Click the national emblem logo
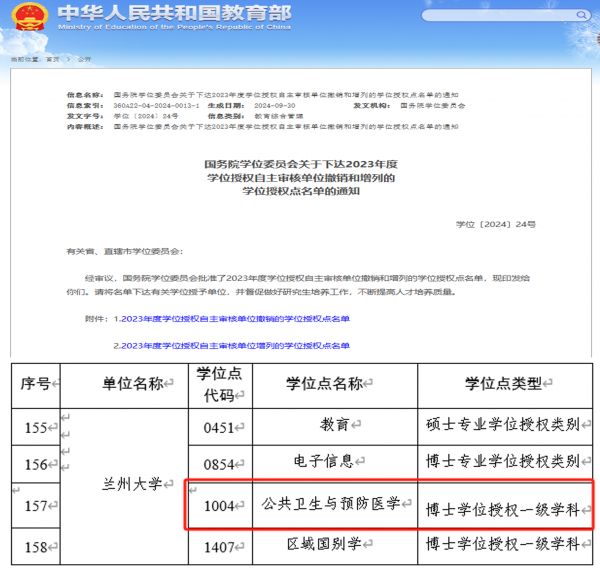 point(30,17)
